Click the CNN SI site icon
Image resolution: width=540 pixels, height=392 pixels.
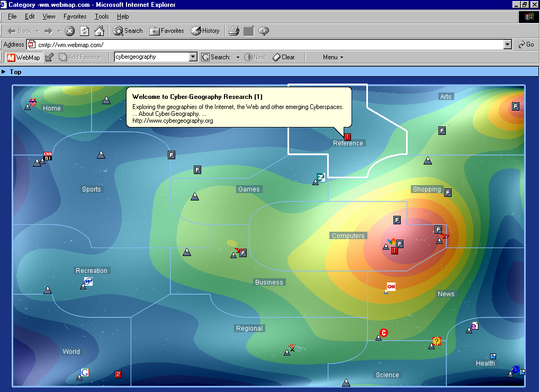48,156
